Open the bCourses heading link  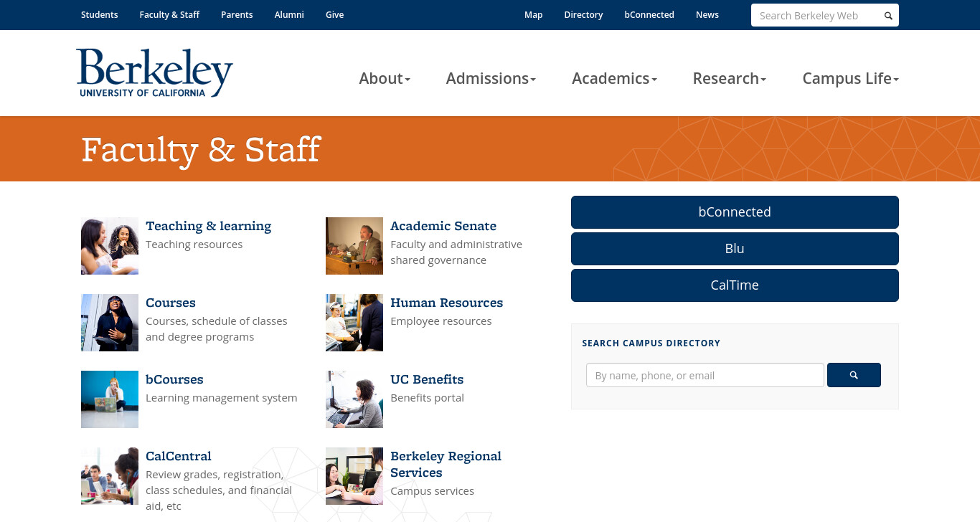point(174,379)
